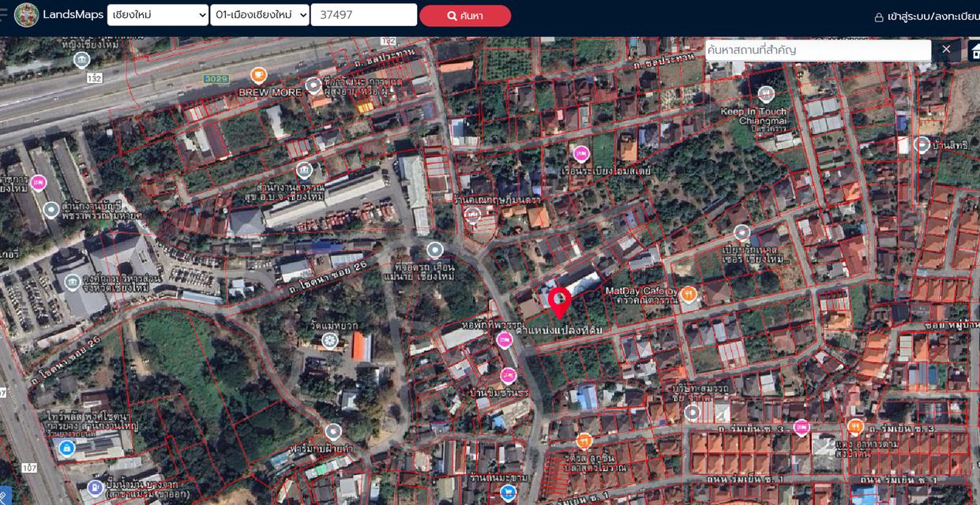Click the blue fuel station marker

[x=96, y=487]
